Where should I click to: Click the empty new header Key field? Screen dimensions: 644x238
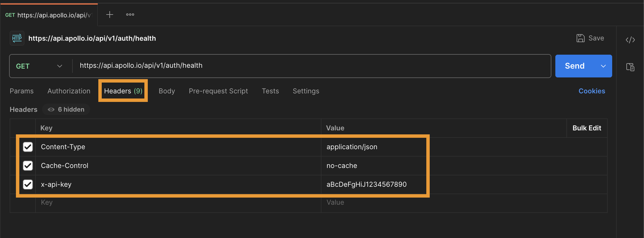coord(178,203)
